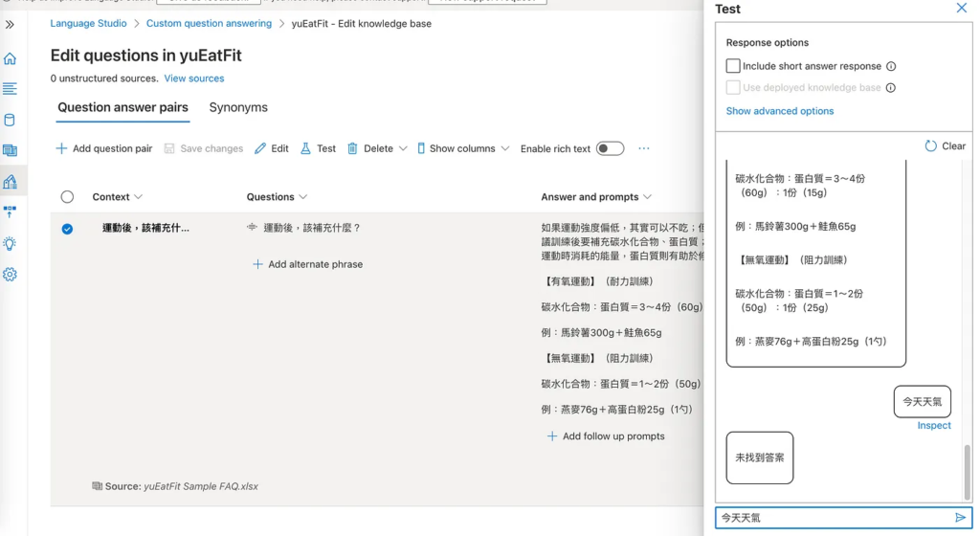Screen dimensions: 980x536
Task: Open settings gear in left sidebar
Action: [10, 275]
